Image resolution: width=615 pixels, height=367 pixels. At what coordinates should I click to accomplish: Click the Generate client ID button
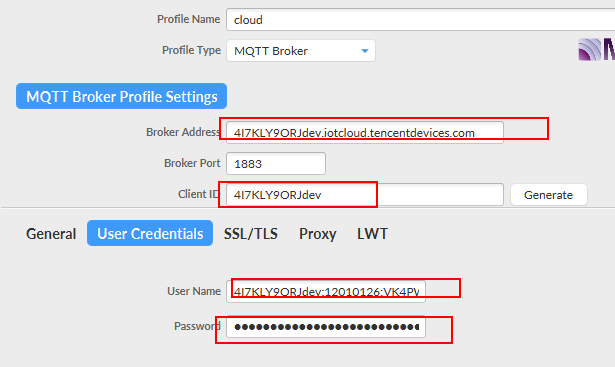tap(549, 194)
